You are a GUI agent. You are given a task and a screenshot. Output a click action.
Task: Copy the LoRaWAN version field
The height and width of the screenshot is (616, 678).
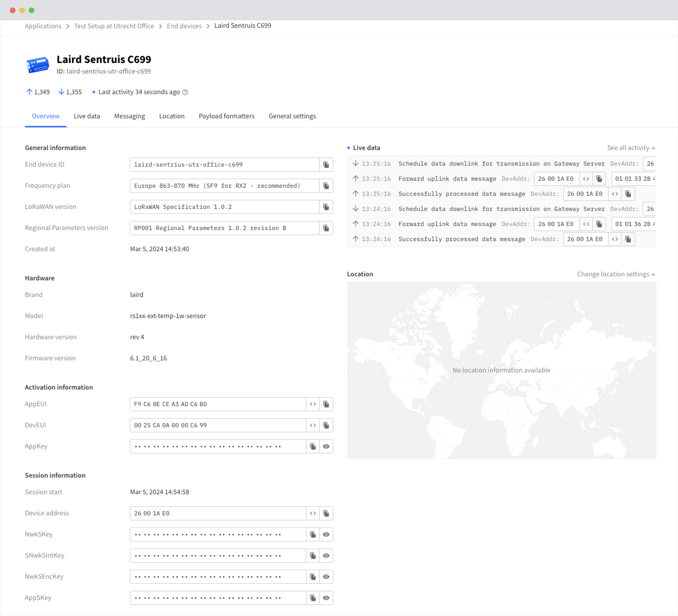326,207
